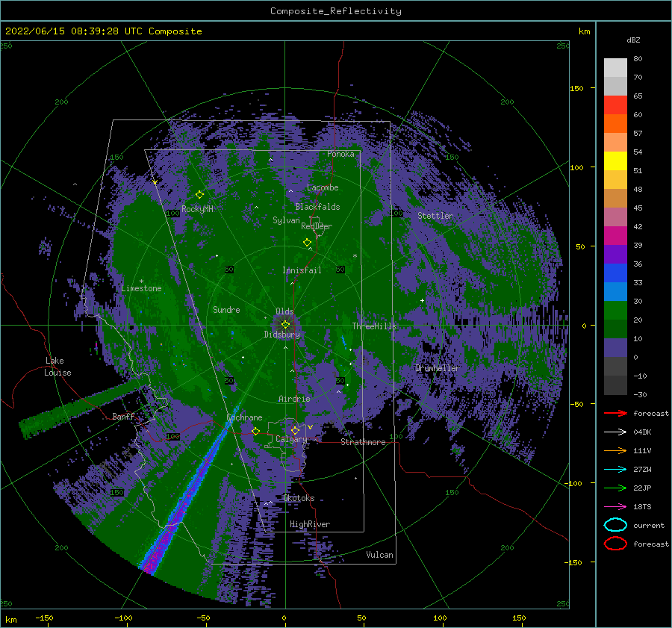Click the purple 10 dBZ color swatch
Image resolution: width=672 pixels, height=628 pixels.
pos(615,347)
